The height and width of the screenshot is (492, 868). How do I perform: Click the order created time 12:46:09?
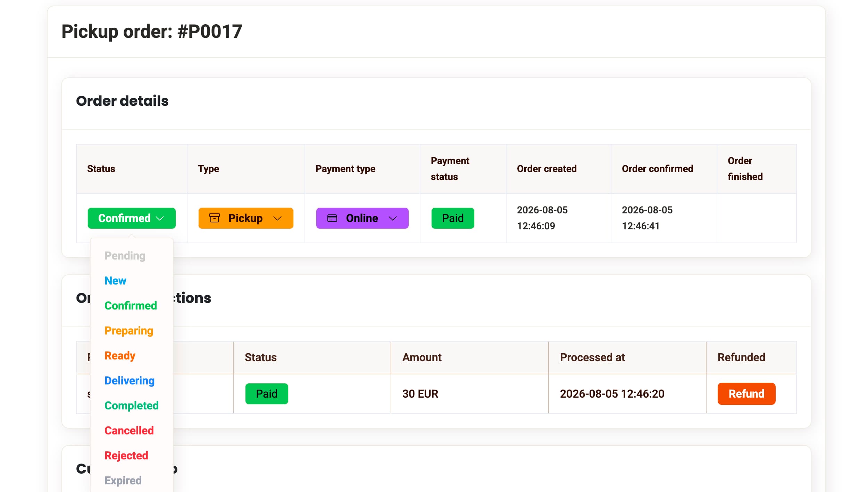pos(536,226)
